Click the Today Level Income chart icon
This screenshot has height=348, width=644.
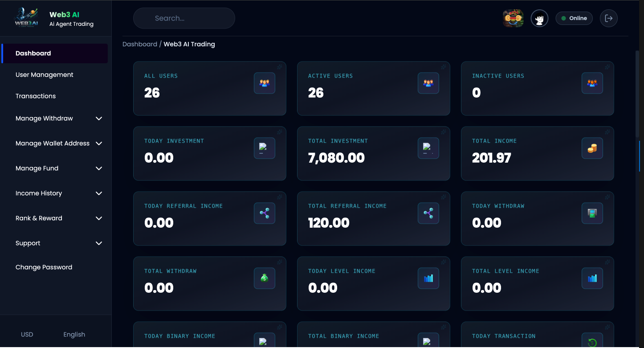coord(428,278)
